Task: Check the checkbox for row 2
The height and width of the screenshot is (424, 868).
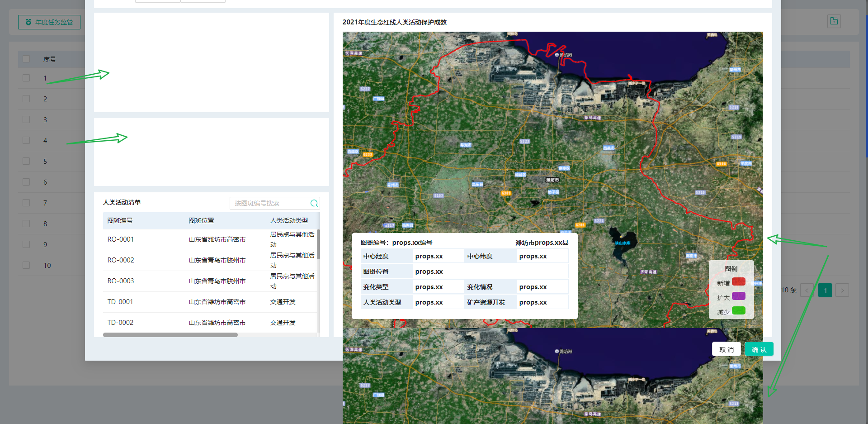Action: 26,99
